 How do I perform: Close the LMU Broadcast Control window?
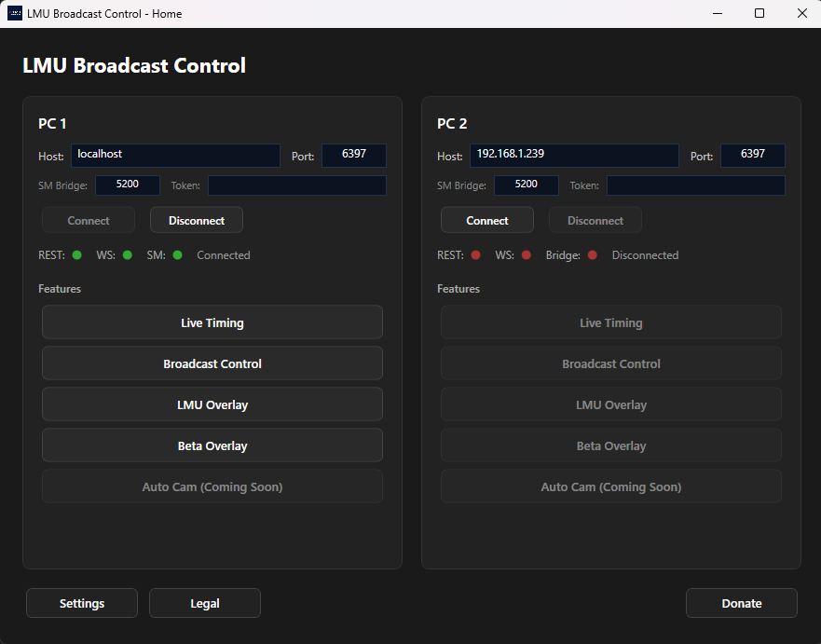tap(802, 14)
